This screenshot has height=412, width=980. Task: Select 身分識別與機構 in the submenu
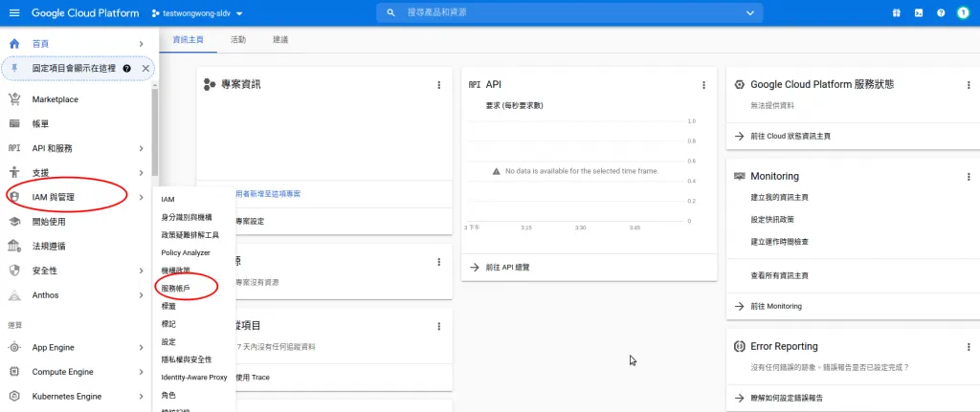click(187, 217)
